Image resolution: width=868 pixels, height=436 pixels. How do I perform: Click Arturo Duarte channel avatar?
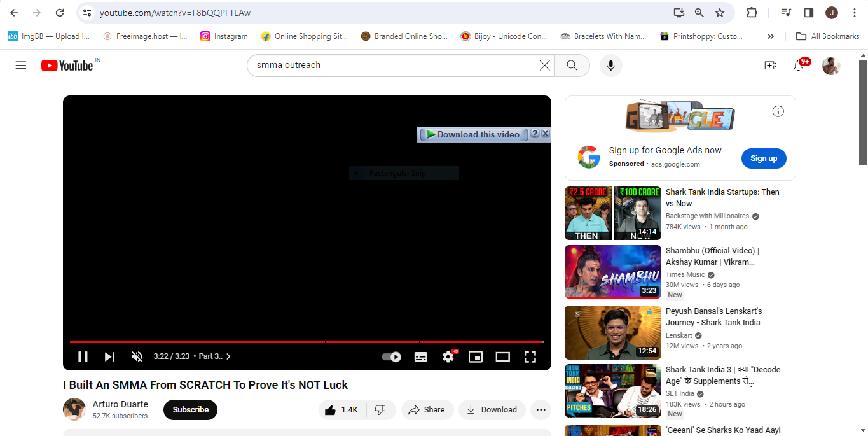(74, 409)
